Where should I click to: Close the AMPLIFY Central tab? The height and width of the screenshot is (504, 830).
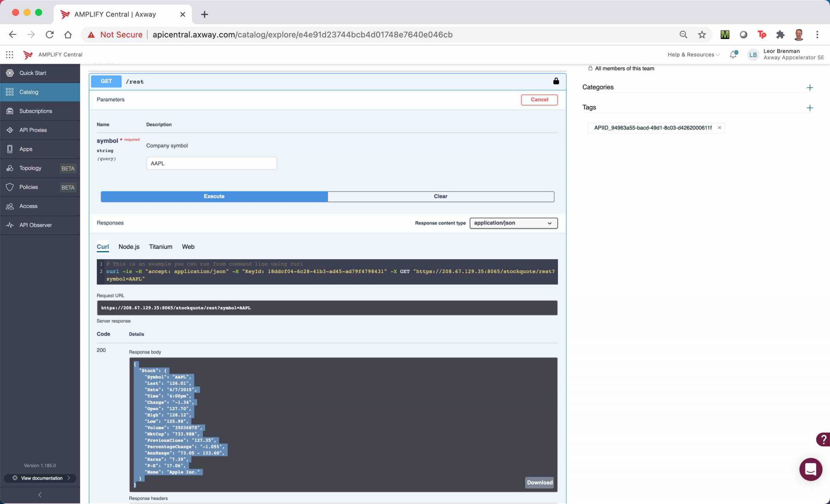(182, 14)
